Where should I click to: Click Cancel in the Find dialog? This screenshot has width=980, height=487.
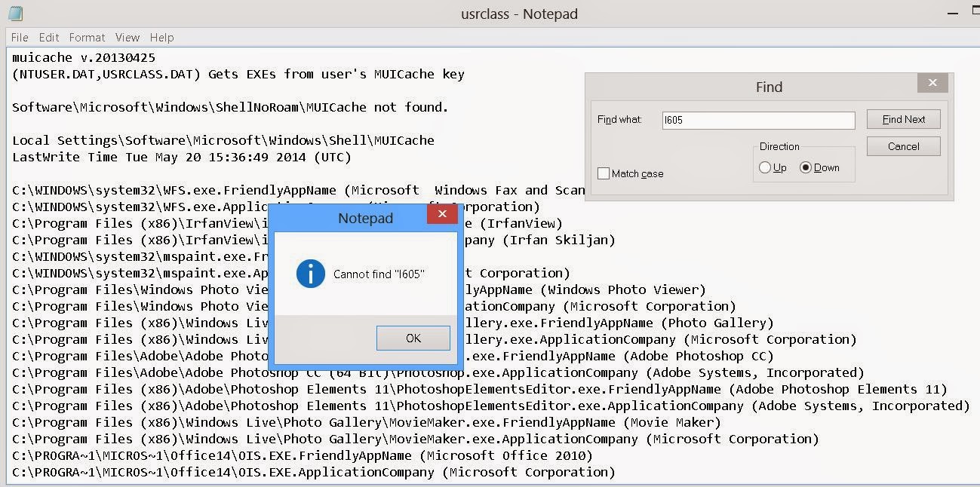pyautogui.click(x=904, y=146)
